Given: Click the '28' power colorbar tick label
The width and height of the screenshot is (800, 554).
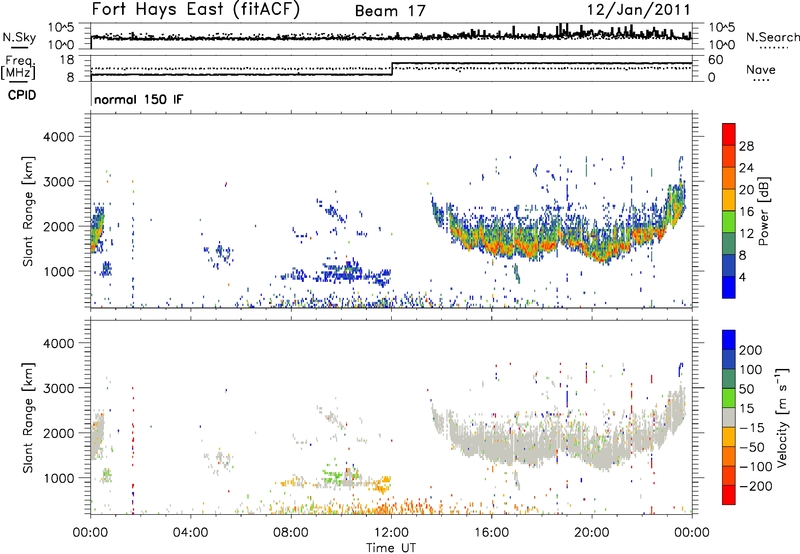Looking at the screenshot, I should coord(746,146).
